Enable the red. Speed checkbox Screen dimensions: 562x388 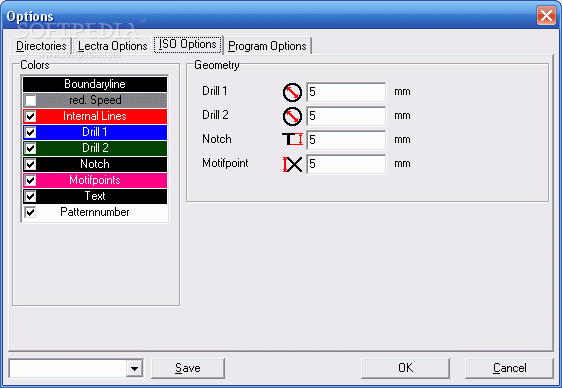30,100
